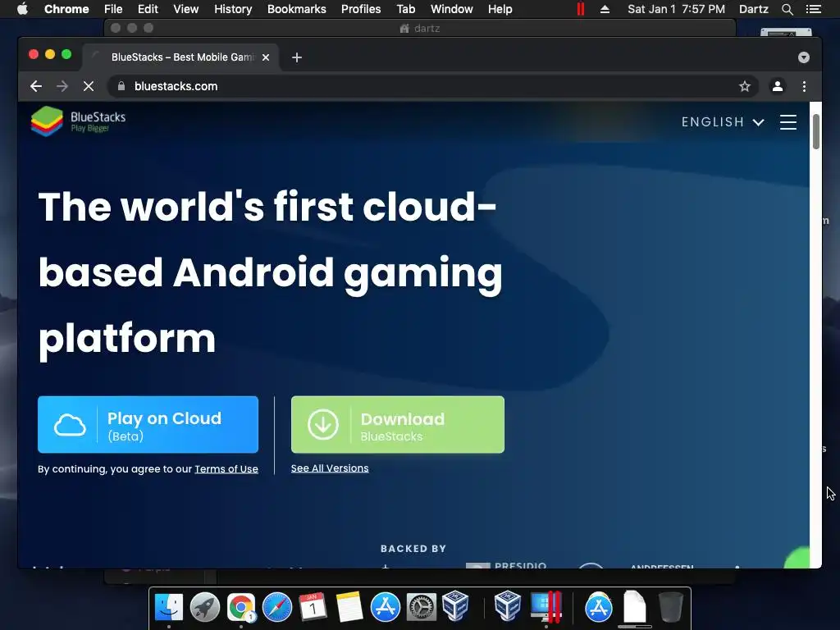Image resolution: width=840 pixels, height=630 pixels.
Task: Open a new tab with the plus button
Action: [297, 57]
